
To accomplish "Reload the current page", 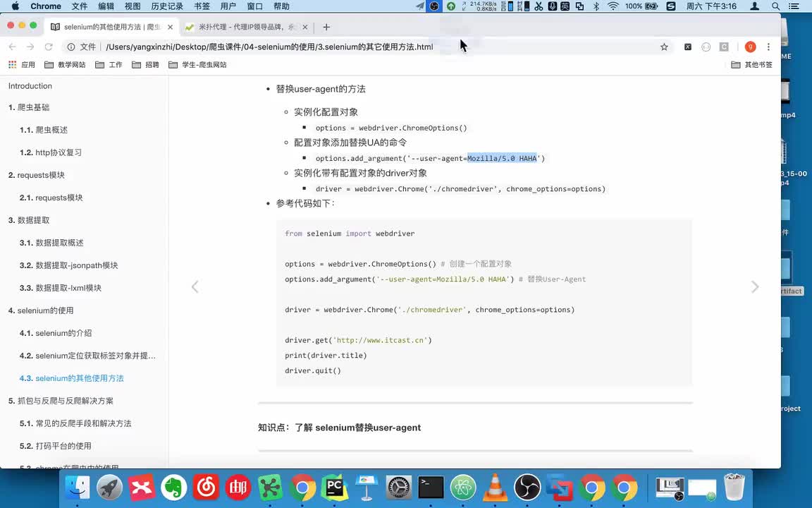I will 49,47.
